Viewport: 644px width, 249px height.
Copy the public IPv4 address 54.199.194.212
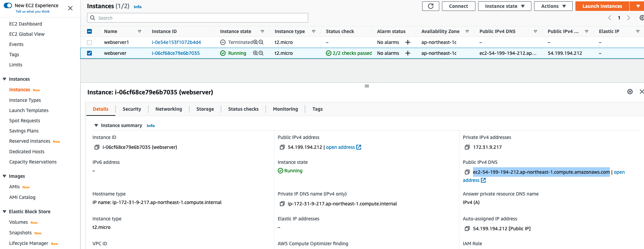tap(282, 147)
